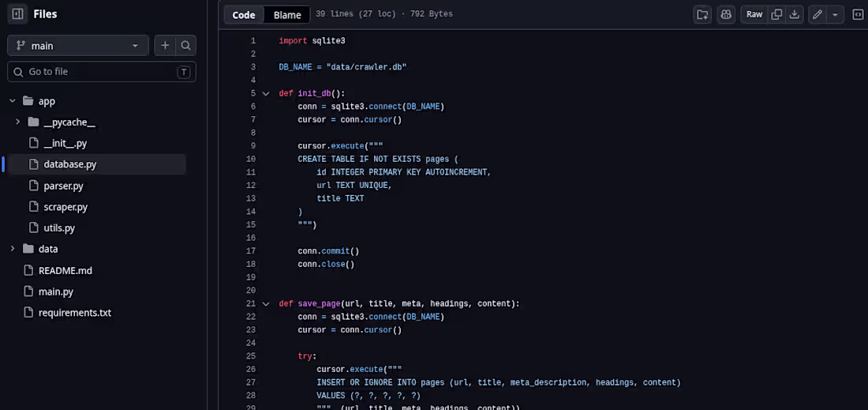This screenshot has width=868, height=410.
Task: Click the 'import sqlite3' code line
Action: pos(312,40)
